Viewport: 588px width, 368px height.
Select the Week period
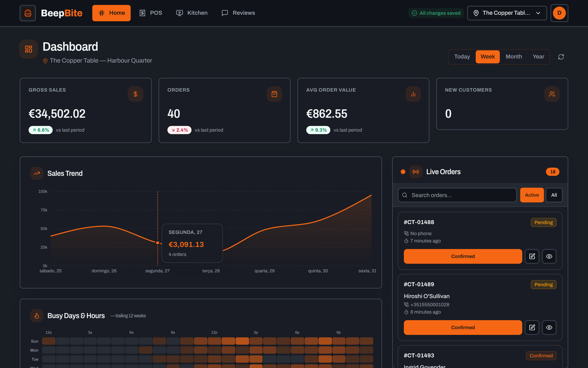[x=487, y=57]
